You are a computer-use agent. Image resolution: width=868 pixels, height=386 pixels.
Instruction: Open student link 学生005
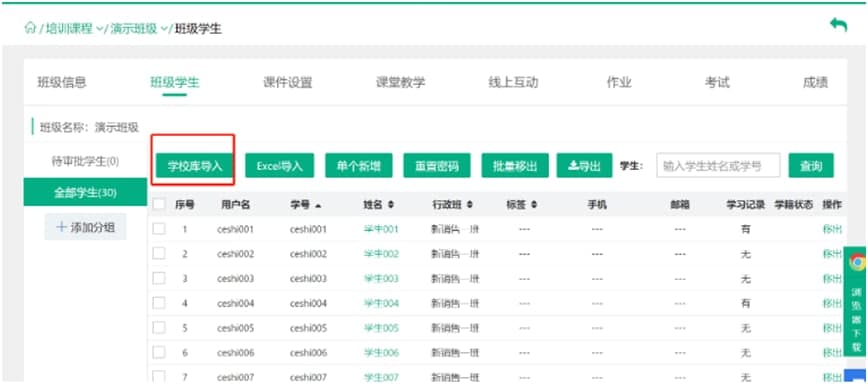click(381, 328)
